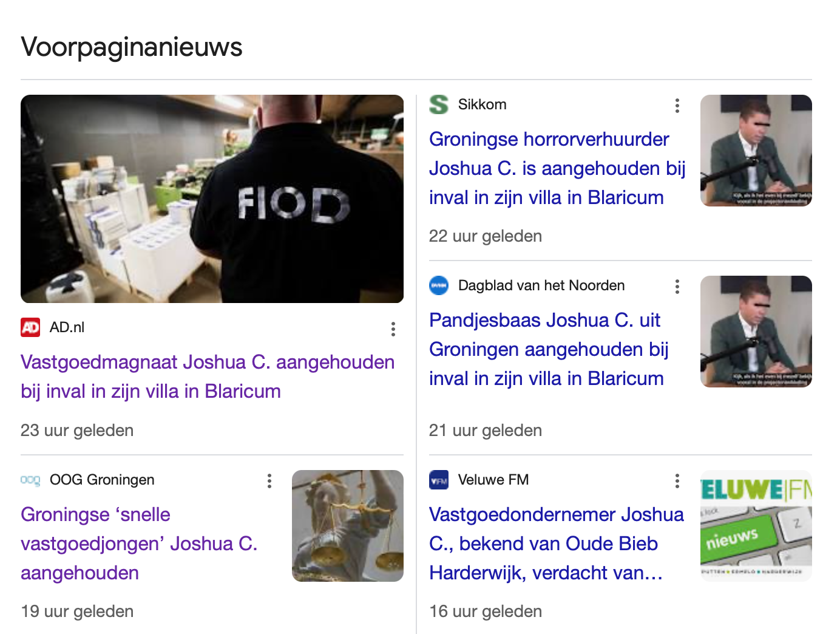This screenshot has width=840, height=634.
Task: Open three-dot menu for Dagblad van het Noorden
Action: tap(677, 287)
